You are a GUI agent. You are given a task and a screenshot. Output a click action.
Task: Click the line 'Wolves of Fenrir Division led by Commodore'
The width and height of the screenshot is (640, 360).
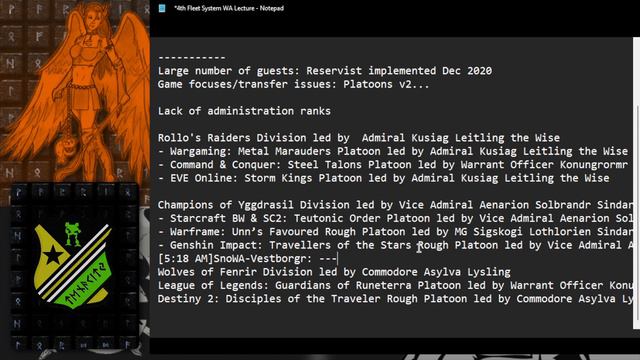(334, 272)
